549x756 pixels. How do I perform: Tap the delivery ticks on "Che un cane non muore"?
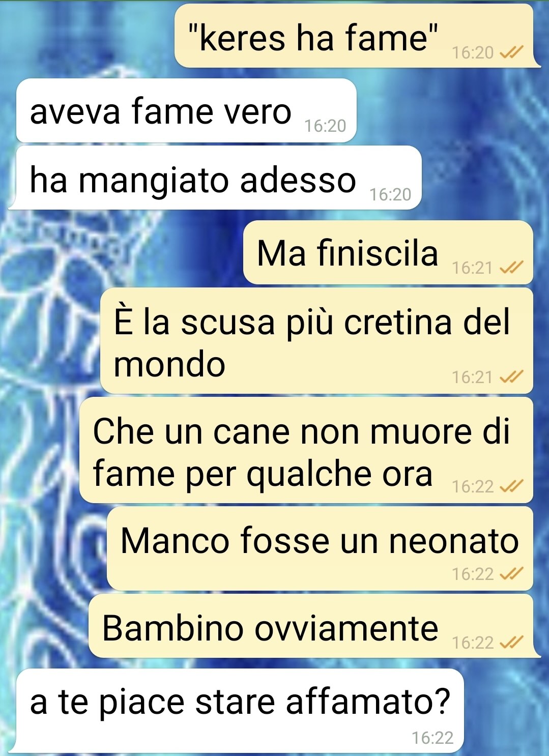(x=511, y=486)
